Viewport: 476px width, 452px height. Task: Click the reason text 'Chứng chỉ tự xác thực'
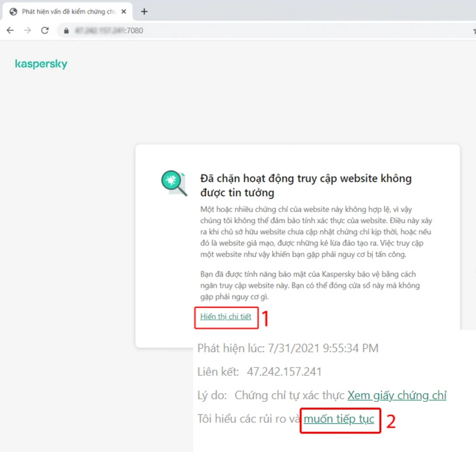(x=290, y=395)
